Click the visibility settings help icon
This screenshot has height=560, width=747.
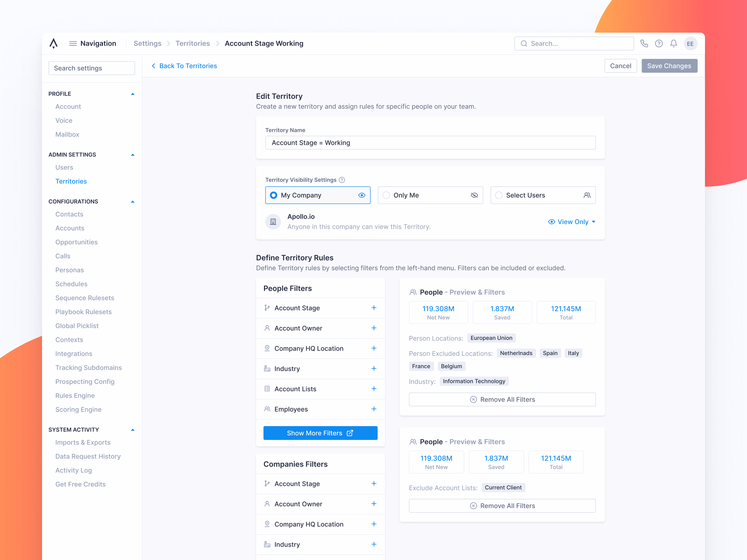(342, 180)
